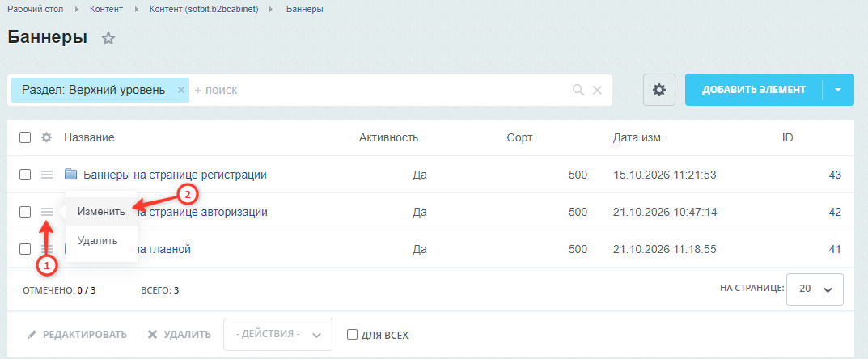
Task: Open grid settings gear button
Action: (658, 90)
